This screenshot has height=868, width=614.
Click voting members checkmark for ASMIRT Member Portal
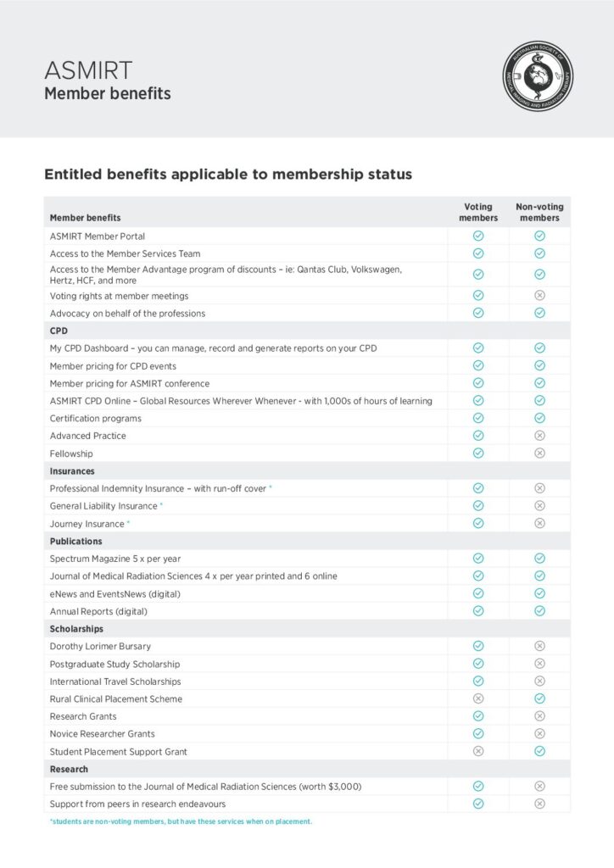478,236
